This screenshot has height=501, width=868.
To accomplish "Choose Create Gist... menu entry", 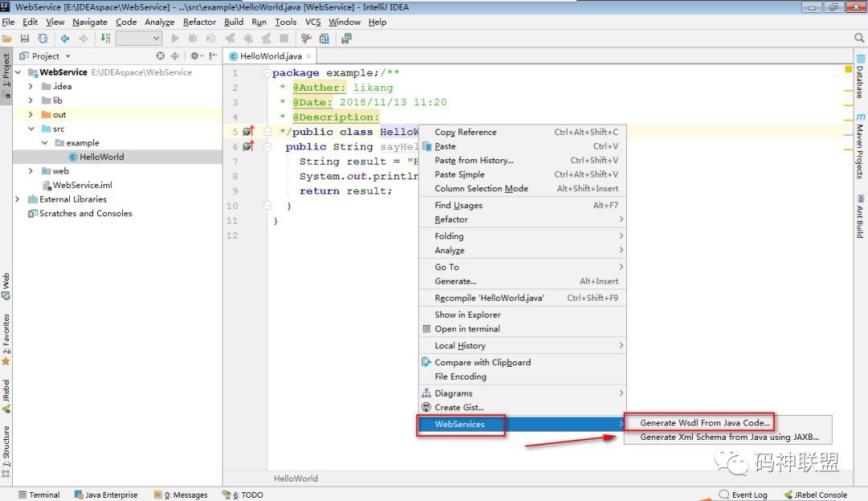I will pos(522,407).
